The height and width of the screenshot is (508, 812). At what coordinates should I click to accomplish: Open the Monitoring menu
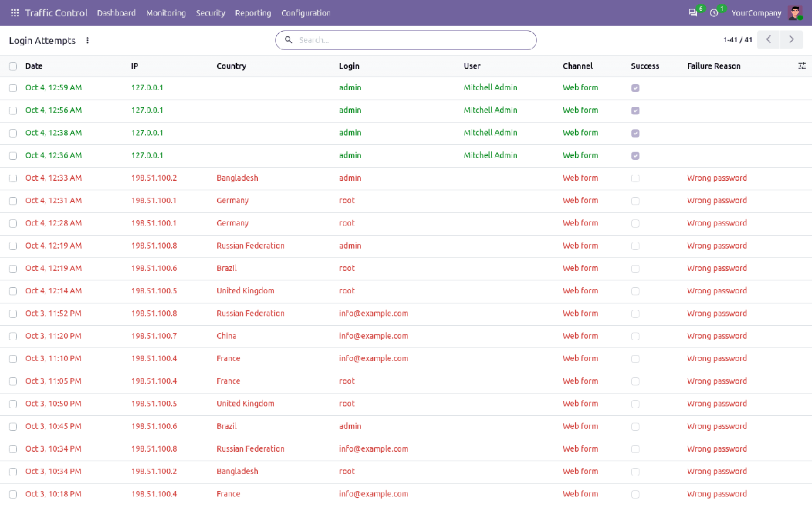(166, 13)
